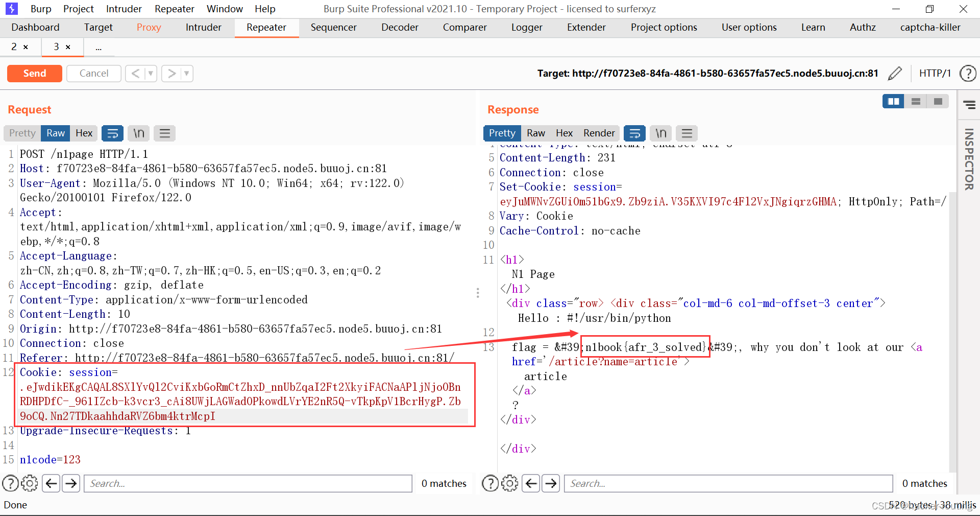The width and height of the screenshot is (980, 516).
Task: Expand the Inspector panel menu icon
Action: (969, 105)
